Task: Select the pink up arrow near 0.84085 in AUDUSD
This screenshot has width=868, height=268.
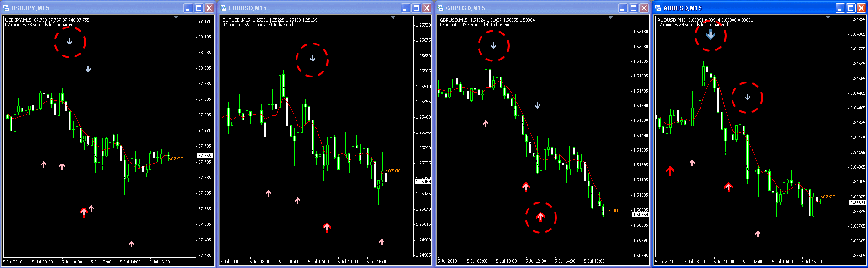Action: [x=692, y=163]
